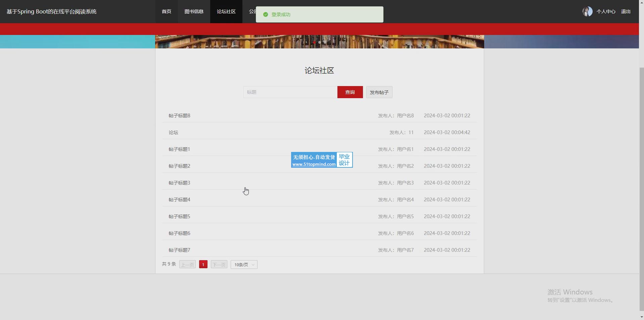
Task: Open the user avatar picture
Action: coord(587,11)
